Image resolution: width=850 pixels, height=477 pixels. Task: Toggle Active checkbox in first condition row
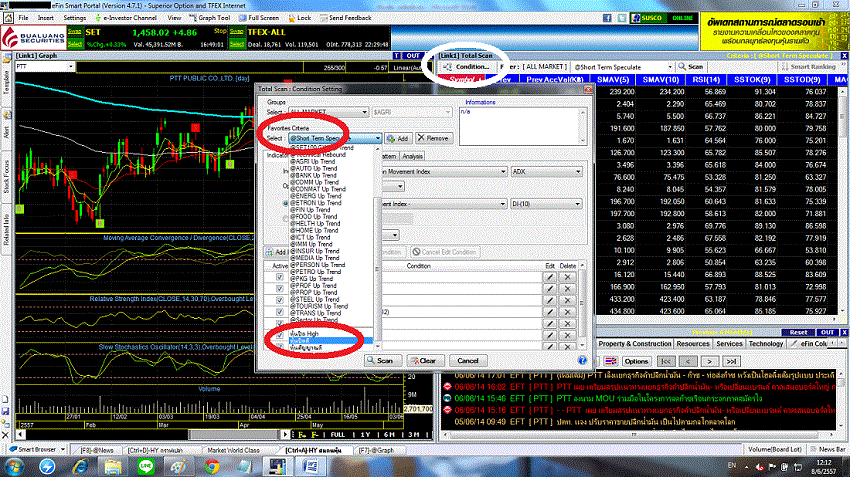coord(280,277)
